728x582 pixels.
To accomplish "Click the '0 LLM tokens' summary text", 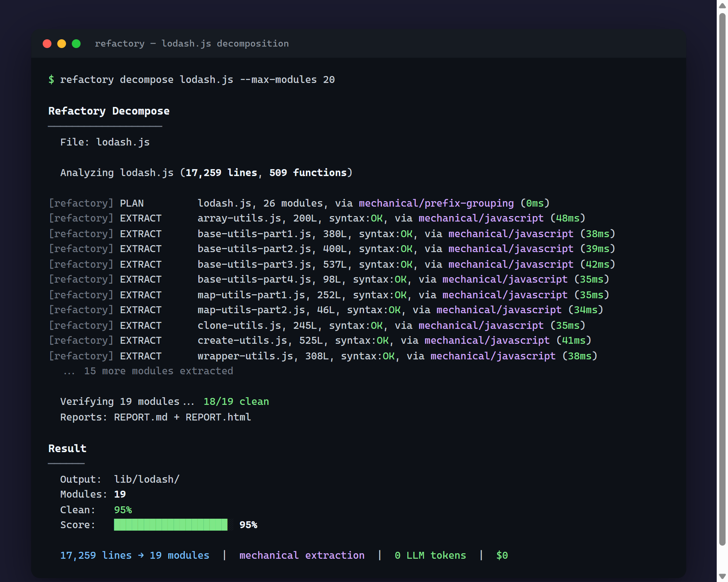I will coord(430,555).
